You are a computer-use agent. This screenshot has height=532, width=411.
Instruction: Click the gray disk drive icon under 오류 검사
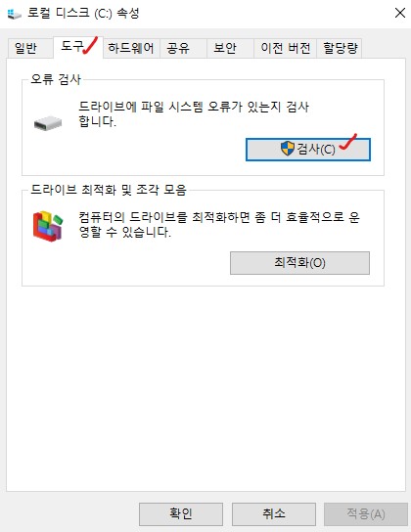(48, 123)
